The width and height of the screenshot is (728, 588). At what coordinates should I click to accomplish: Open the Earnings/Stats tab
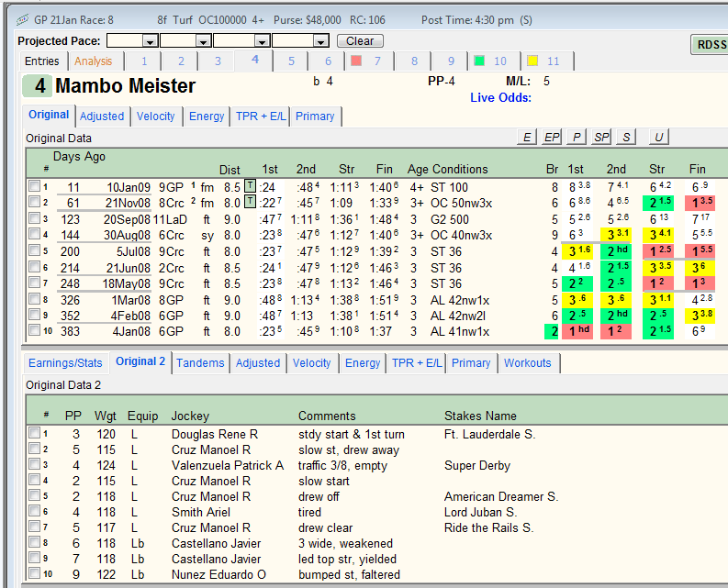[65, 363]
